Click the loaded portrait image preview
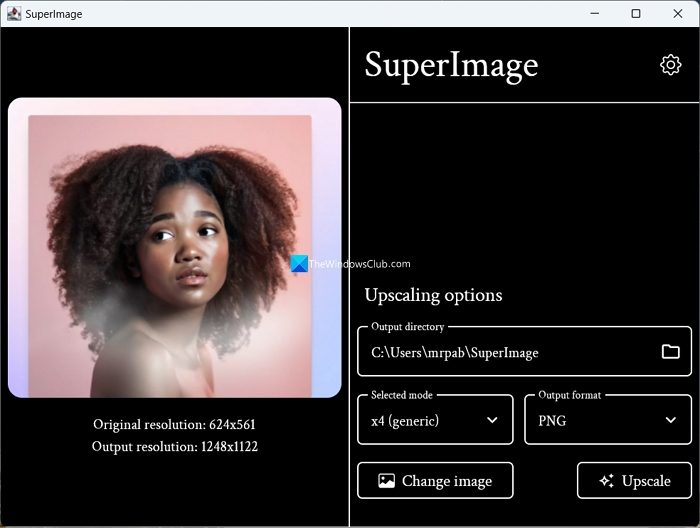 point(175,248)
